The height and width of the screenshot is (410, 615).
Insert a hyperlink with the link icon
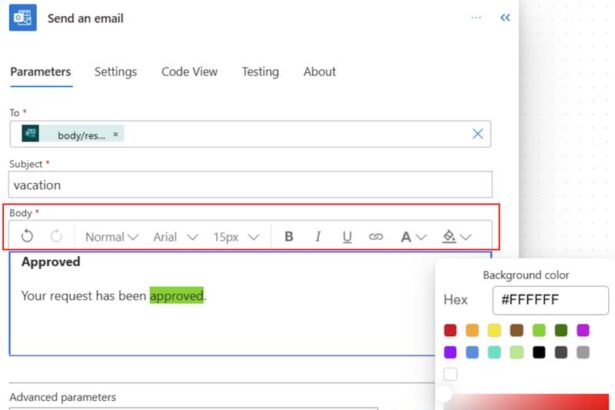coord(376,237)
